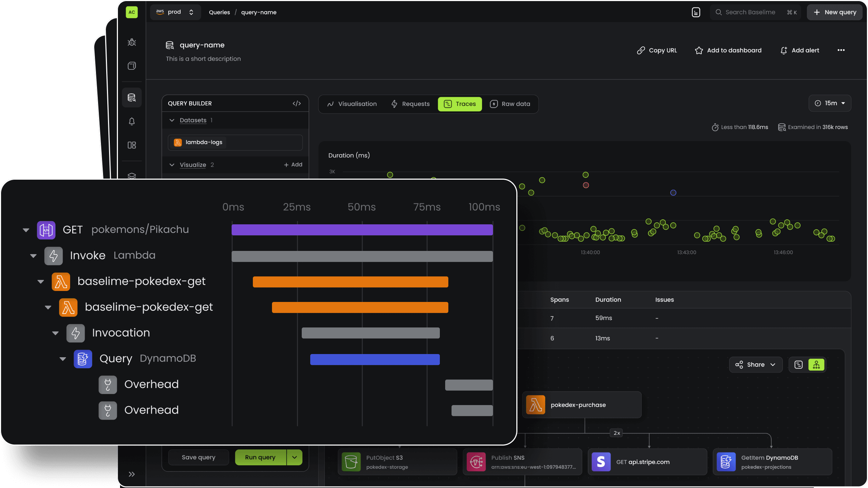Click the Search Baselime field
Image resolution: width=868 pixels, height=488 pixels.
click(x=750, y=12)
